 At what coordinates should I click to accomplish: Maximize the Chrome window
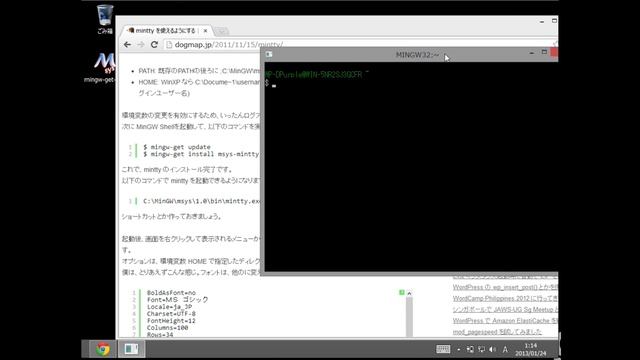(x=554, y=21)
